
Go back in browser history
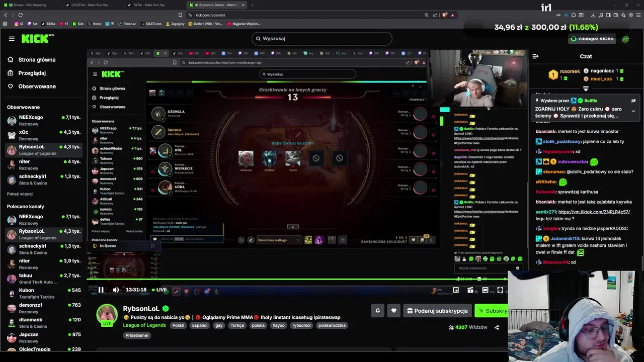pyautogui.click(x=6, y=15)
